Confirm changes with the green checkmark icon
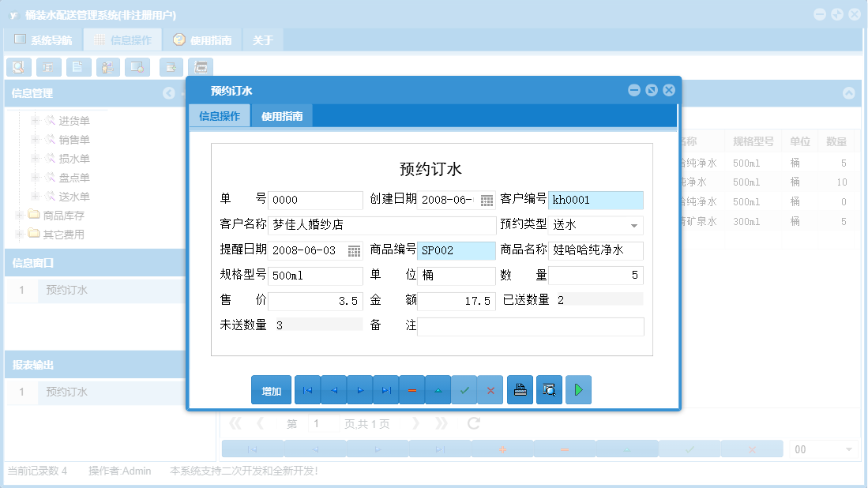This screenshot has width=868, height=488. point(464,389)
